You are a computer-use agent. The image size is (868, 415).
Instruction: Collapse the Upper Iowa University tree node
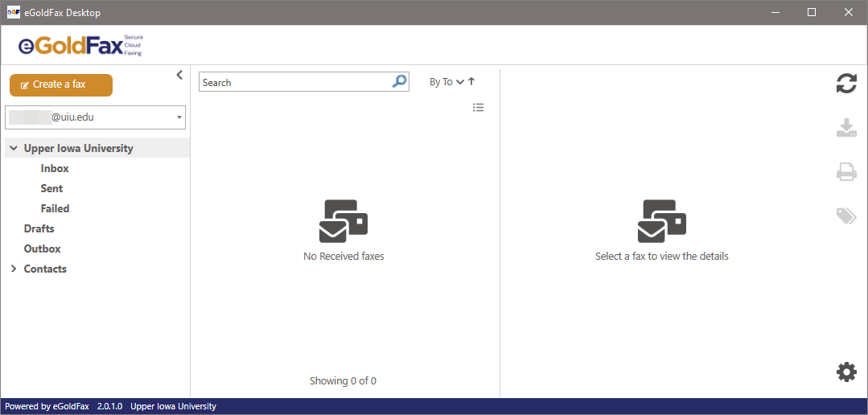[14, 148]
